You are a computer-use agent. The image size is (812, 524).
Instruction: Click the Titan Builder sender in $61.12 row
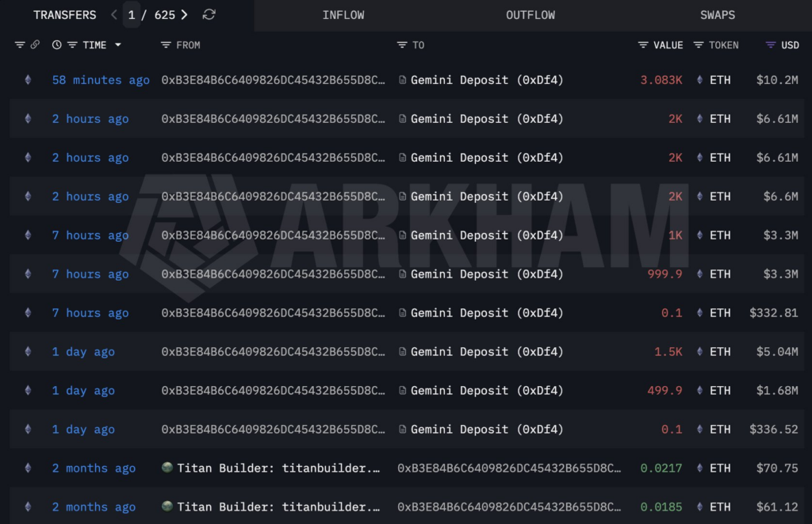point(278,507)
